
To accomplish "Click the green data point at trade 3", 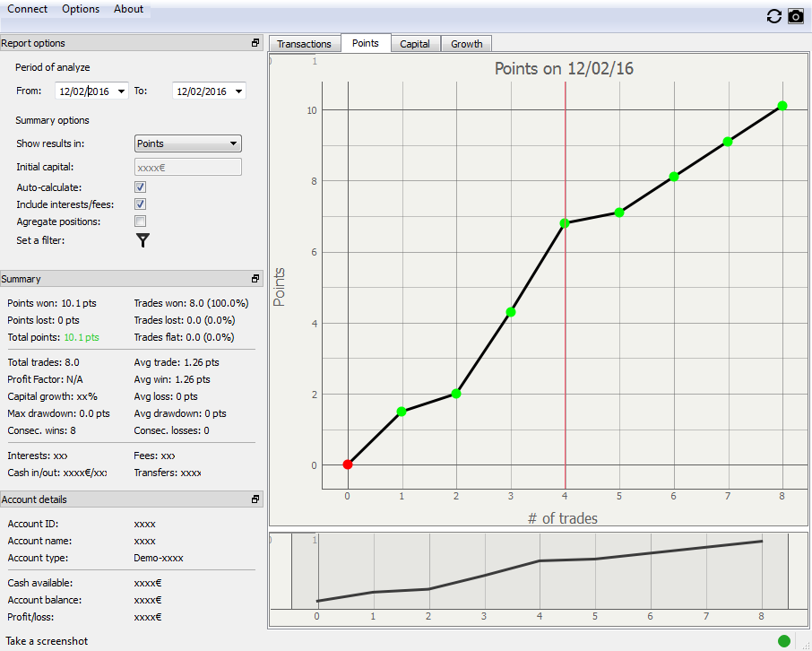I will (x=511, y=312).
